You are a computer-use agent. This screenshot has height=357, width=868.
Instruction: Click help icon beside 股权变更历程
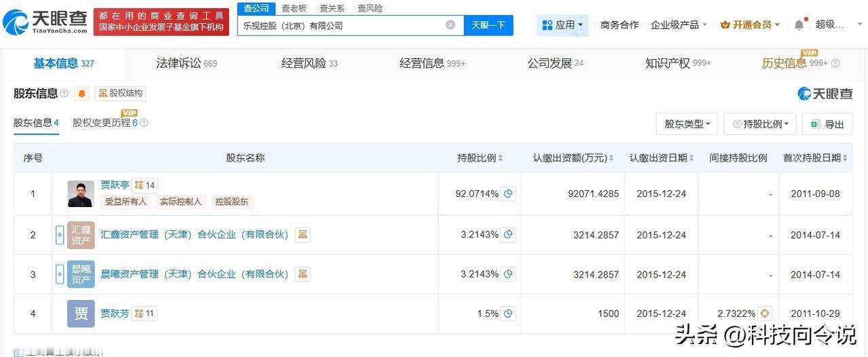(x=143, y=123)
